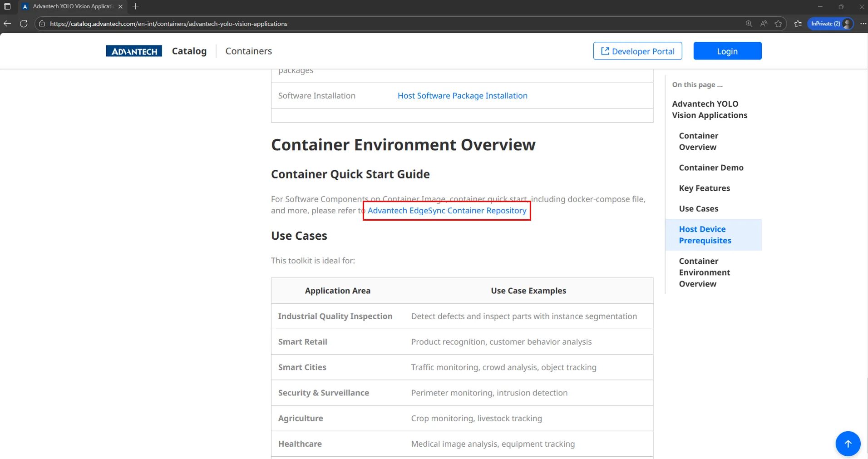The height and width of the screenshot is (459, 868).
Task: Open the page zoom magnifier icon
Action: [x=749, y=24]
